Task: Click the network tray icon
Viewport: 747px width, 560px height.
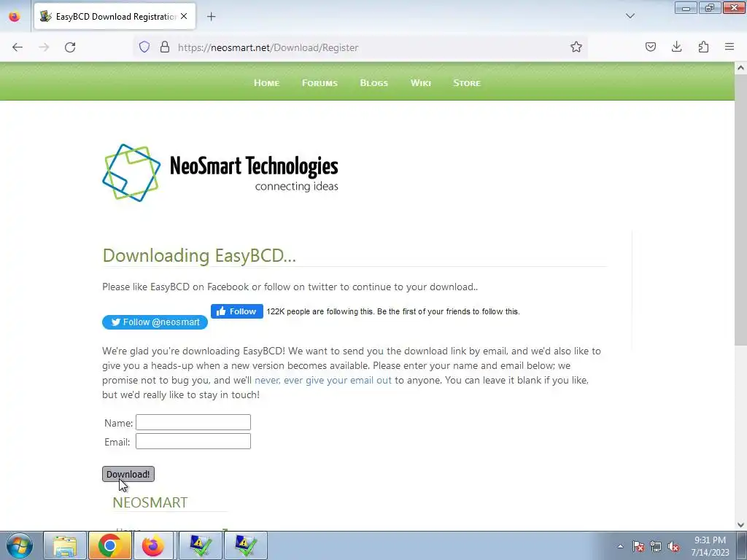Action: tap(656, 547)
